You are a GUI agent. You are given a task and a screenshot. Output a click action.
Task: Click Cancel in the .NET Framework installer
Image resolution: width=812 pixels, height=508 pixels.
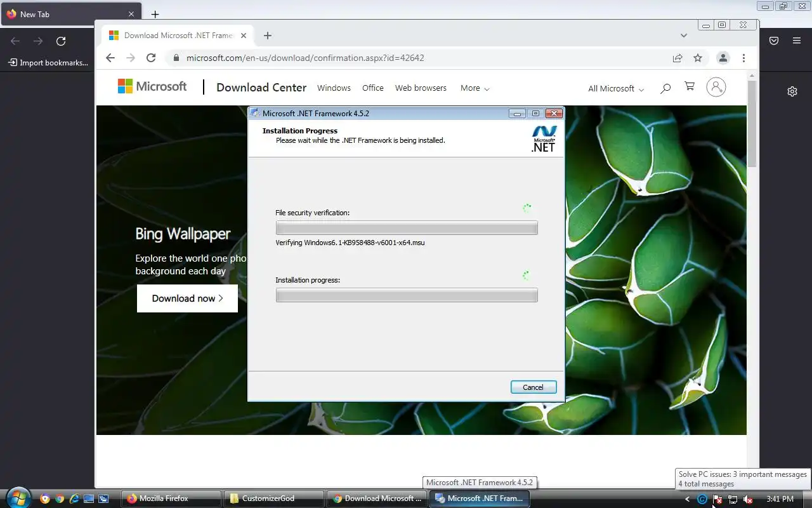pos(534,387)
